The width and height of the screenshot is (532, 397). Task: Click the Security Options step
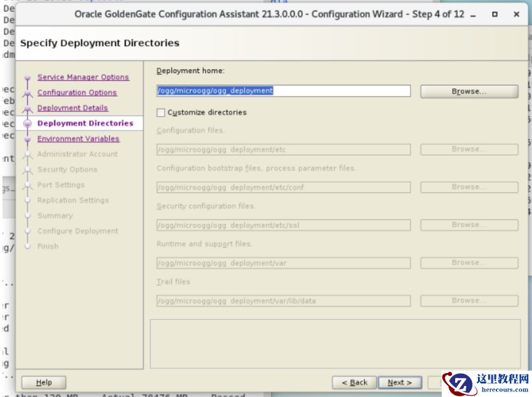[x=67, y=170]
